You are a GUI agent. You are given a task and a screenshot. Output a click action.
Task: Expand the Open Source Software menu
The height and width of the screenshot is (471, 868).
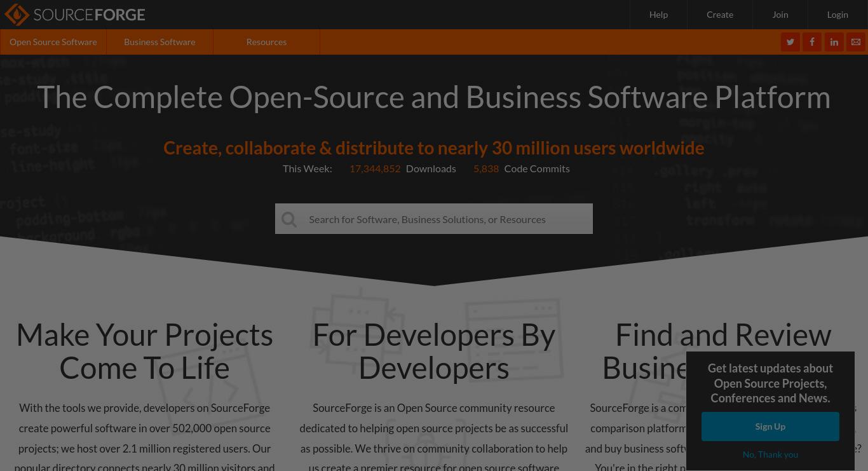pyautogui.click(x=53, y=42)
